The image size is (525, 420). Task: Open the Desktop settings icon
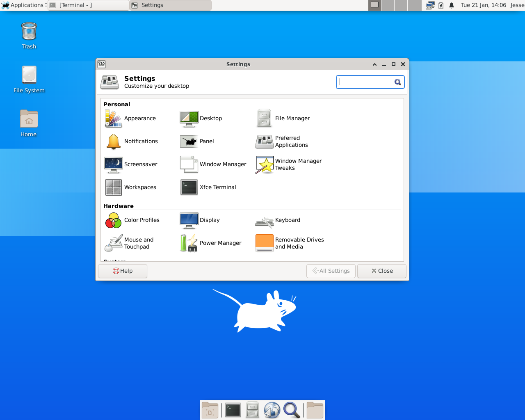(189, 118)
